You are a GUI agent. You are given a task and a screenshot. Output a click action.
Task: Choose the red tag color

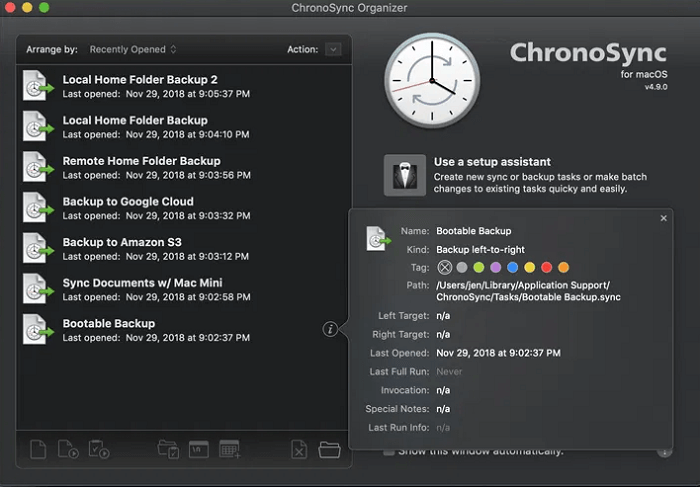pyautogui.click(x=546, y=267)
